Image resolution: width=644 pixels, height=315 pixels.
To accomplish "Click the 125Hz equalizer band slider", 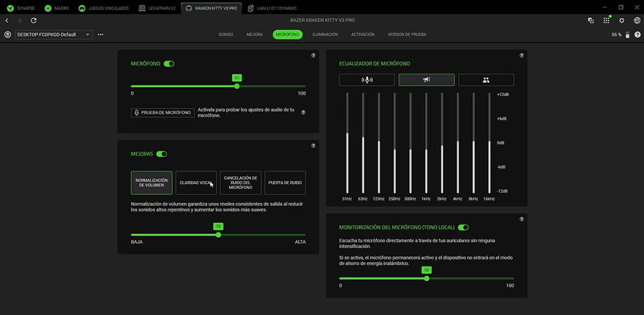I will click(378, 143).
